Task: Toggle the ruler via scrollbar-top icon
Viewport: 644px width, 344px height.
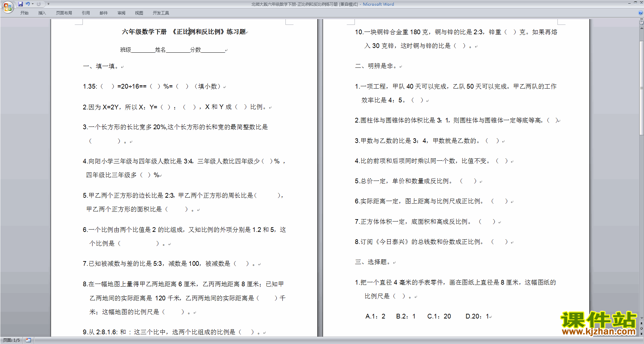Action: (x=641, y=23)
